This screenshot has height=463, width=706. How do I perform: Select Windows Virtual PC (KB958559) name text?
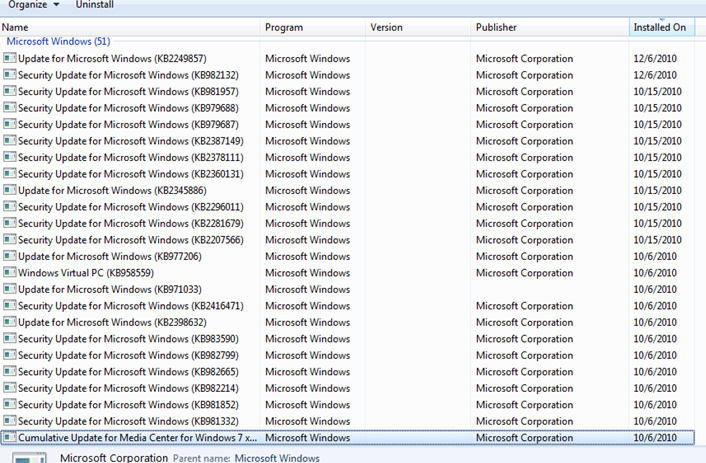tap(86, 273)
